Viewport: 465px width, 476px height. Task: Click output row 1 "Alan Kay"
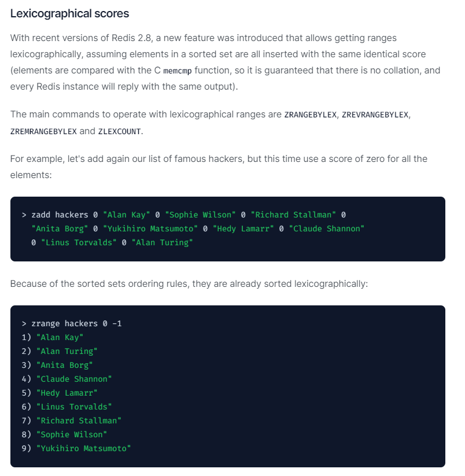click(x=60, y=337)
